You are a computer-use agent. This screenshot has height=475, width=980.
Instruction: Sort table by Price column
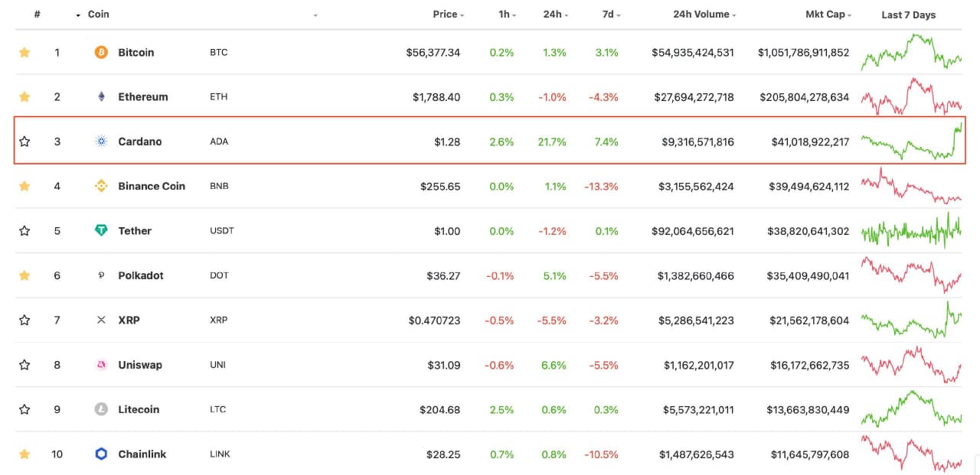coord(448,14)
